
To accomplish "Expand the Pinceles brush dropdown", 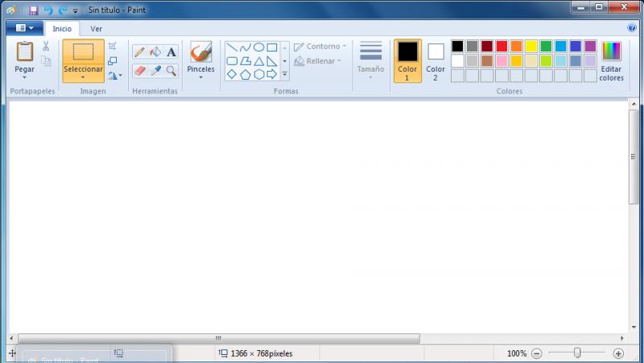I will tap(200, 77).
